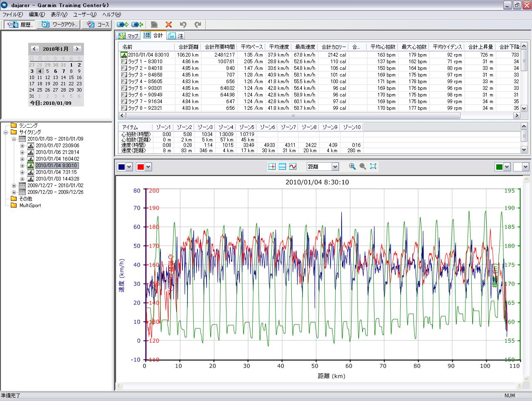The height and width of the screenshot is (401, 532).
Task: Toggle the コース courses view button
Action: (x=96, y=25)
